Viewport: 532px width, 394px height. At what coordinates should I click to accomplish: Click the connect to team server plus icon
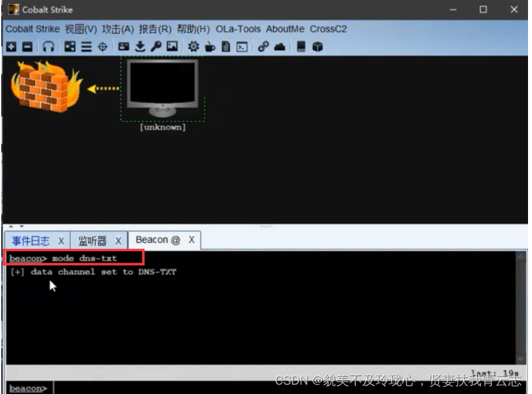[x=11, y=46]
